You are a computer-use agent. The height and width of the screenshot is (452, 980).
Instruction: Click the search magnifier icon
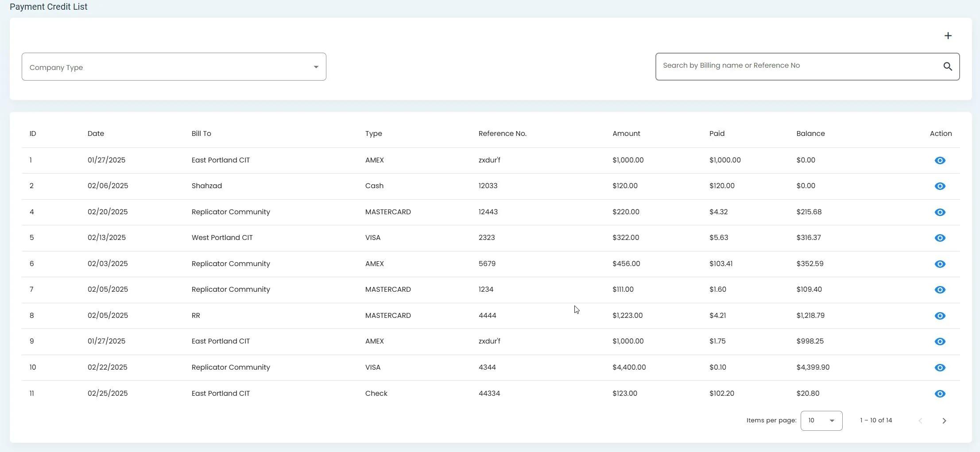947,66
